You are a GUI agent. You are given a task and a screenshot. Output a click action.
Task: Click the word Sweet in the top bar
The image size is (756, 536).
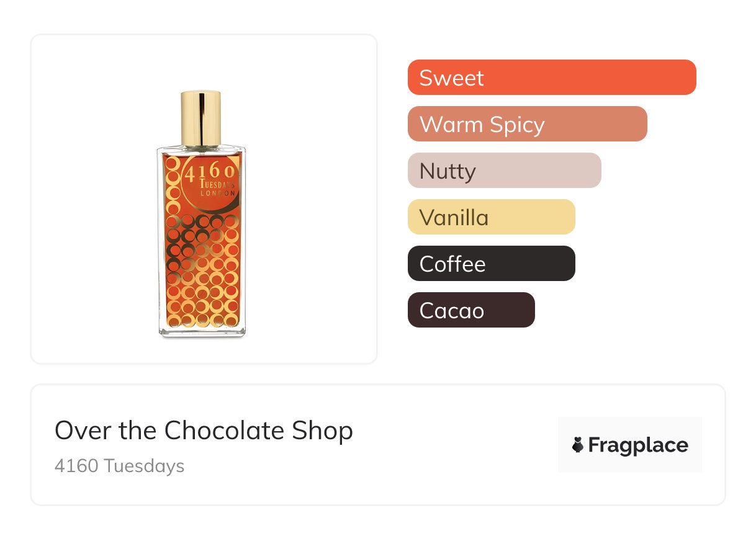click(451, 78)
